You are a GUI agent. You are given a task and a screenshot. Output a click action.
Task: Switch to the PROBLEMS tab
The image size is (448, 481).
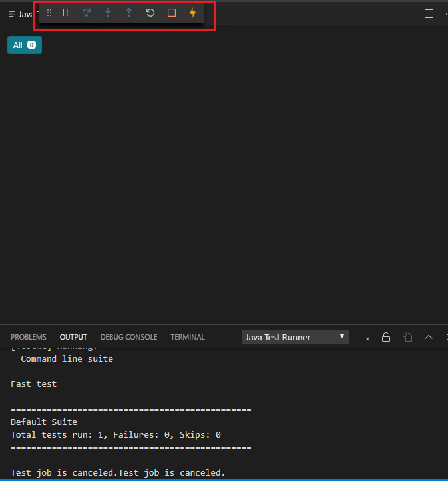[x=29, y=337]
